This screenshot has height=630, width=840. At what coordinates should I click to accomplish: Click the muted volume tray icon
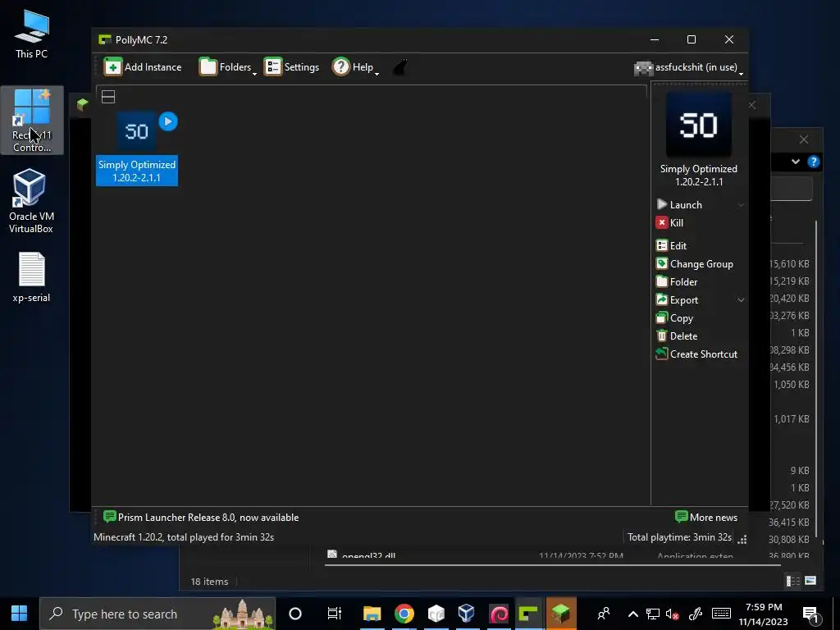pos(673,614)
